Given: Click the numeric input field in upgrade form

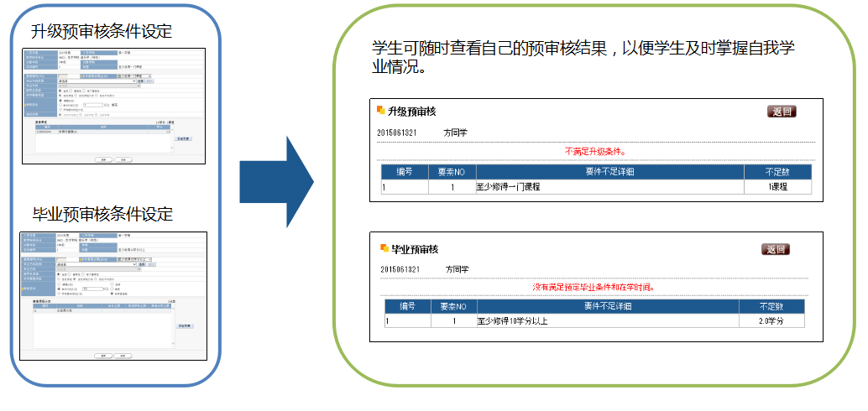Looking at the screenshot, I should 94,104.
